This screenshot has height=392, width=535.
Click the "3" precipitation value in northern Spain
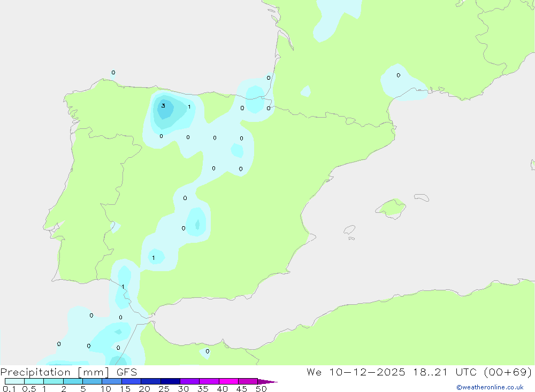163,106
